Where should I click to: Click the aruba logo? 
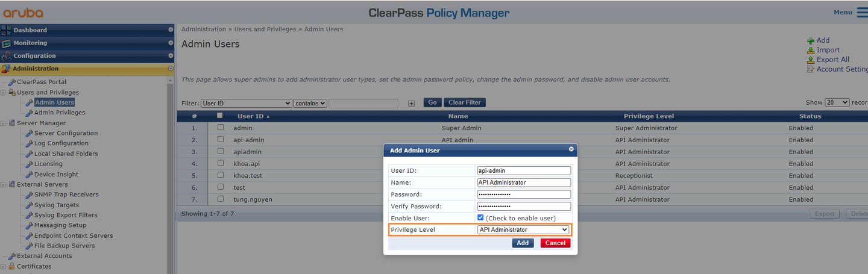click(x=23, y=13)
